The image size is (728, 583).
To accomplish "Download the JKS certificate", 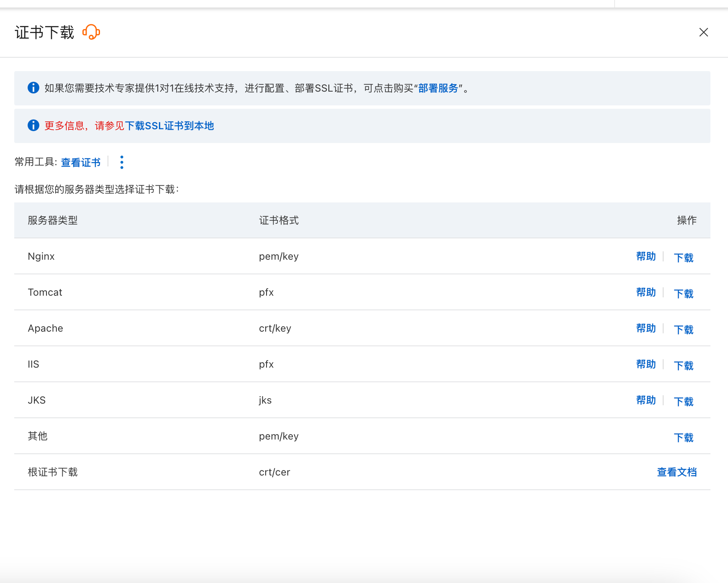I will 683,401.
